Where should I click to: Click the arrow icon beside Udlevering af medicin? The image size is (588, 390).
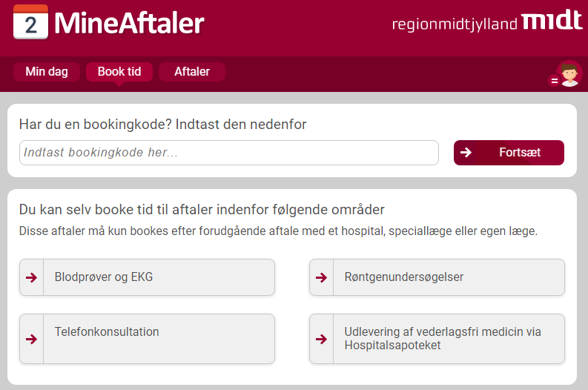[321, 339]
